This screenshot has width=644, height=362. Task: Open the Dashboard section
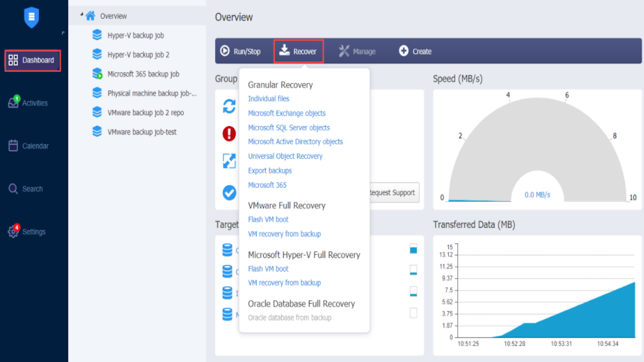pyautogui.click(x=33, y=60)
